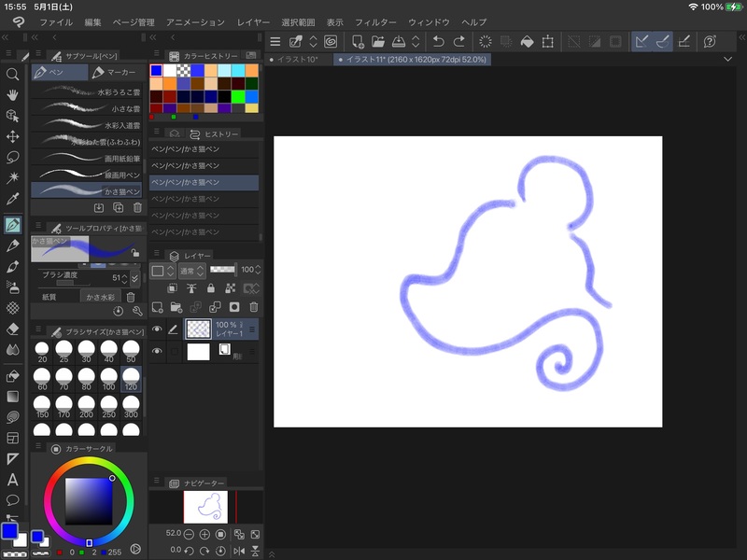
Task: Open レイヤー menu
Action: pos(253,22)
